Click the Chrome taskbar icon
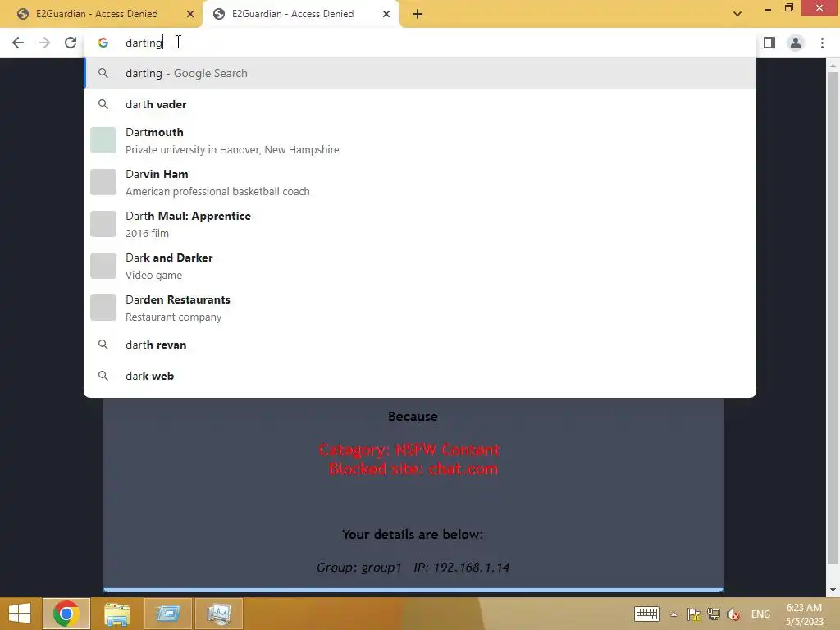The image size is (840, 630). click(x=66, y=614)
